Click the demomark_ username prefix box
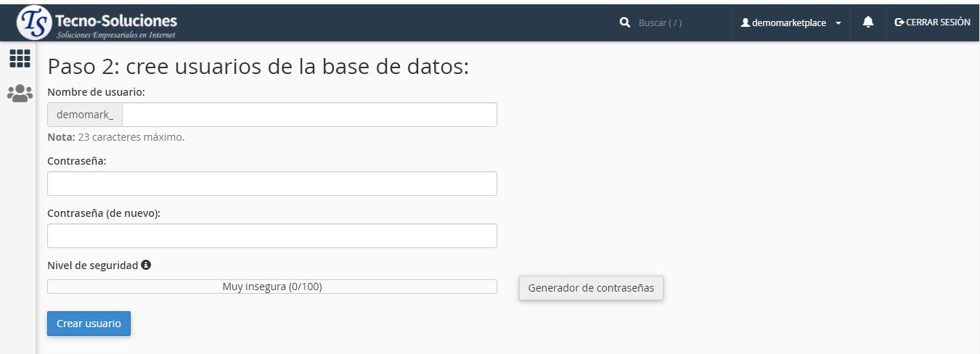980x354 pixels. pos(85,115)
